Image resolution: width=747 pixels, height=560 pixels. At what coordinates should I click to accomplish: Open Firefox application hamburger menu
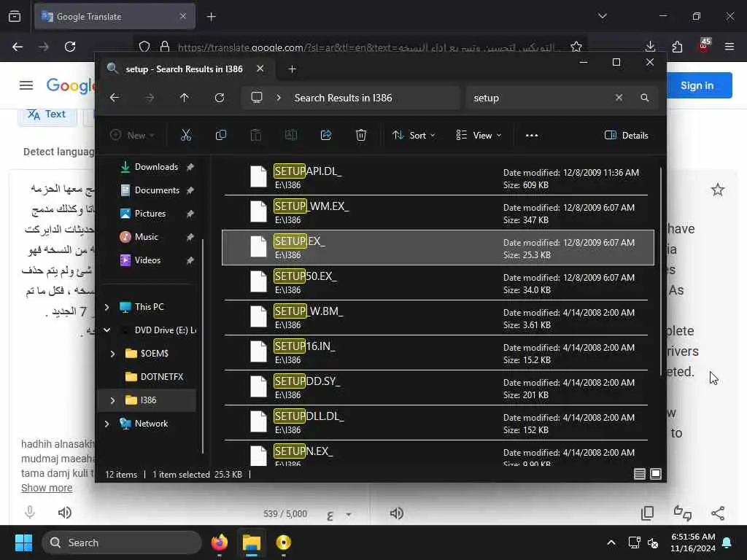(729, 47)
